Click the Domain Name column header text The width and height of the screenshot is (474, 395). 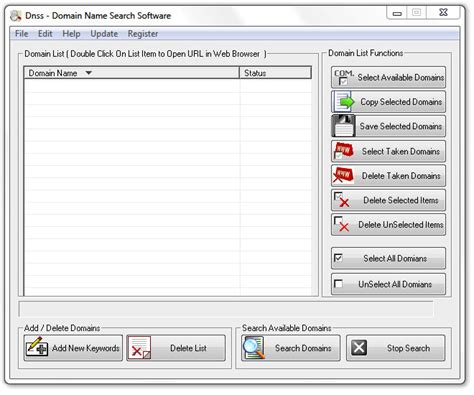pyautogui.click(x=53, y=73)
